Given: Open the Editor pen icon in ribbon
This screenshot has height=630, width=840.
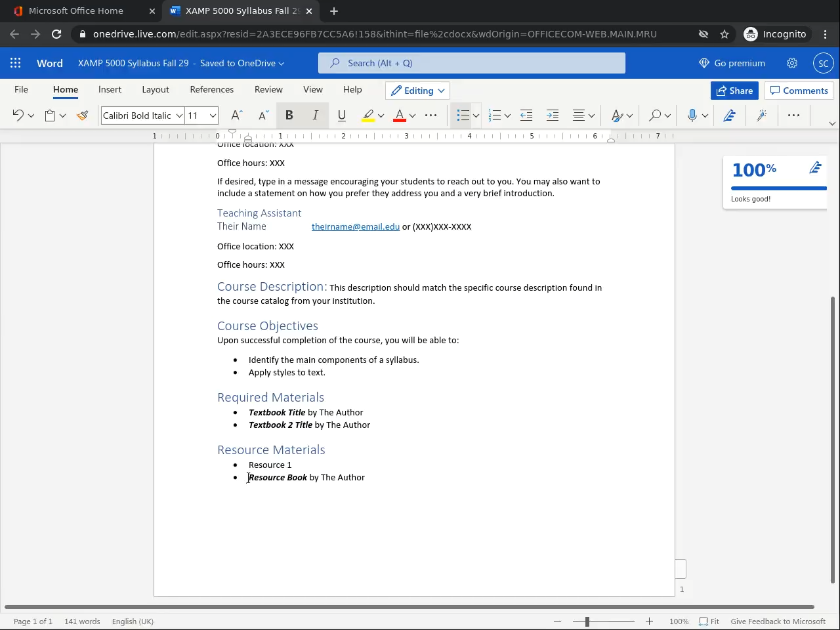Looking at the screenshot, I should 729,115.
